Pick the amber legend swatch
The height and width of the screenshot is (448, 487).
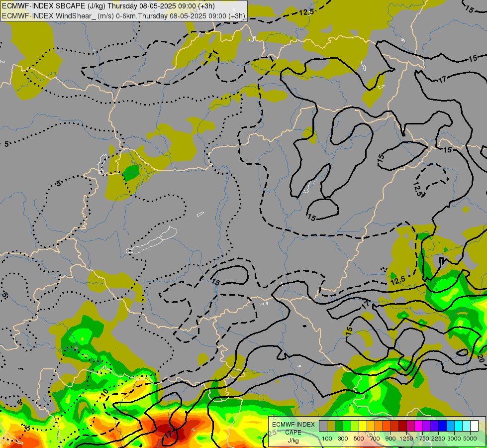371,426
